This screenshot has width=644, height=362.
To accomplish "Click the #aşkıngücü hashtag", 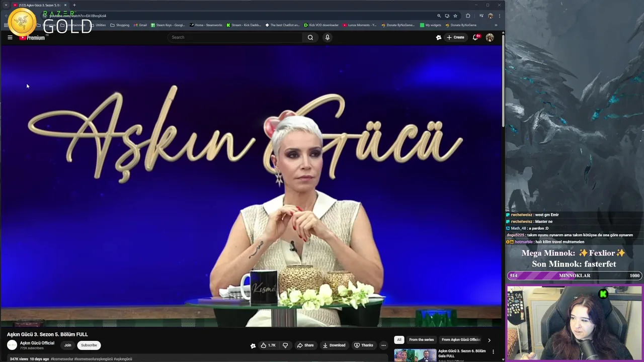I will 123,359.
